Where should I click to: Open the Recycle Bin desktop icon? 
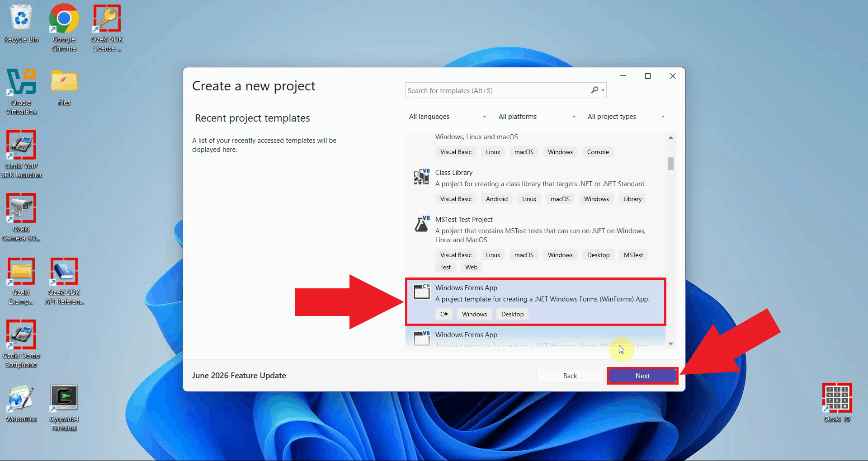[21, 24]
